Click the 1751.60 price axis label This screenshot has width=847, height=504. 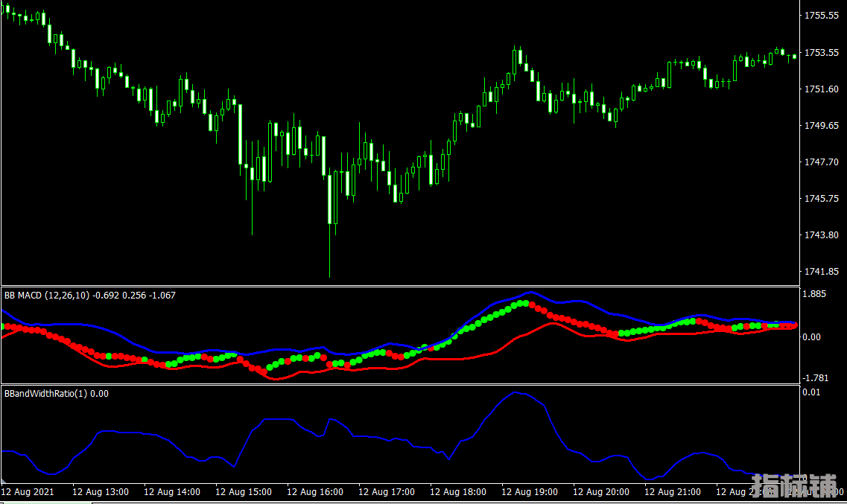(822, 89)
